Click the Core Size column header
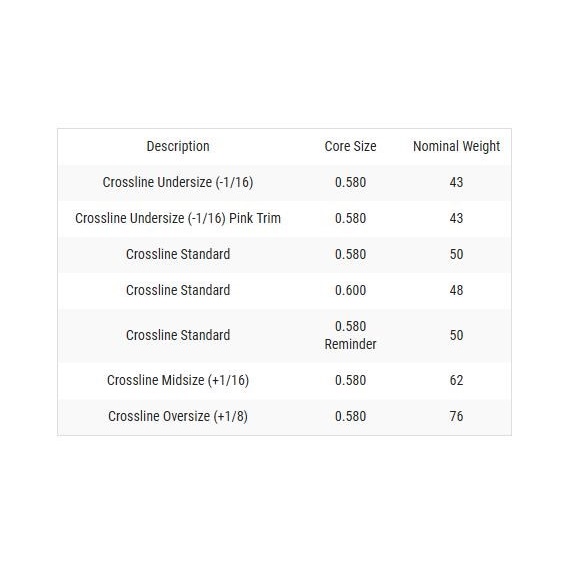 click(350, 146)
